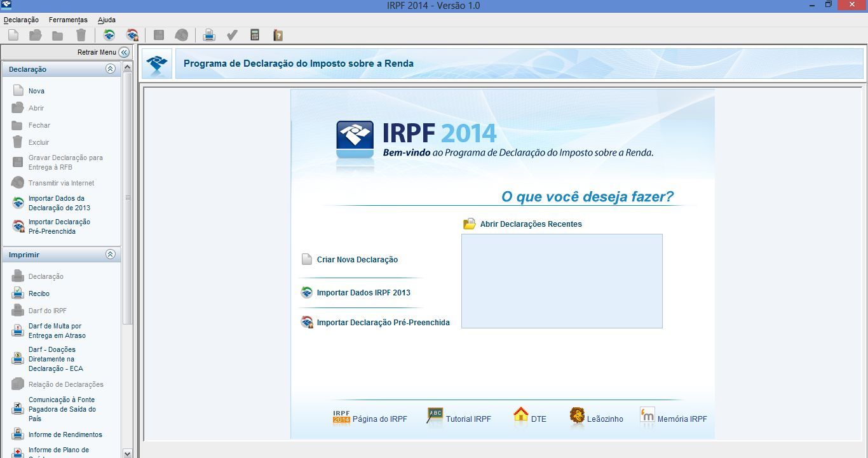This screenshot has width=868, height=458.
Task: Select Darf do IRPF in sidebar
Action: pos(39,311)
